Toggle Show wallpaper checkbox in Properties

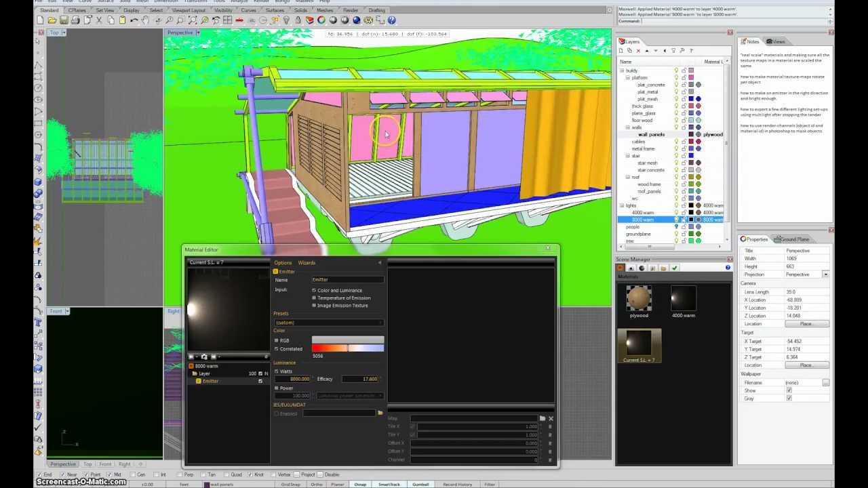(789, 390)
